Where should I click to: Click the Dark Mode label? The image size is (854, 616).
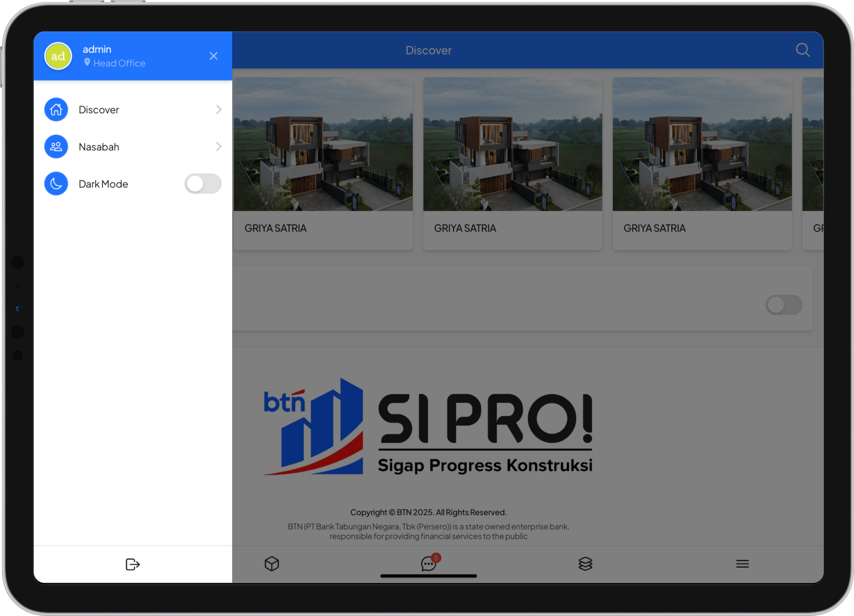pyautogui.click(x=103, y=184)
